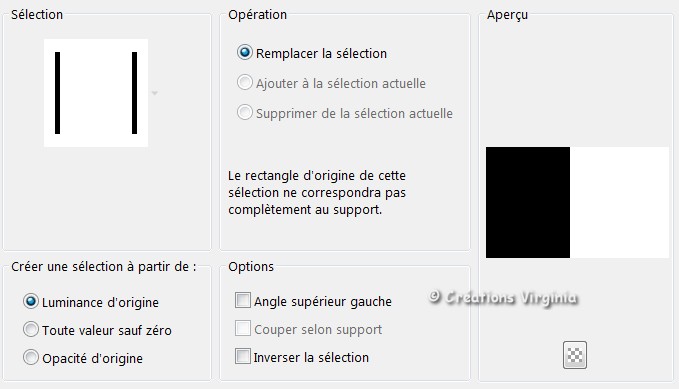Click the Sélection group title
The image size is (679, 389).
37,15
